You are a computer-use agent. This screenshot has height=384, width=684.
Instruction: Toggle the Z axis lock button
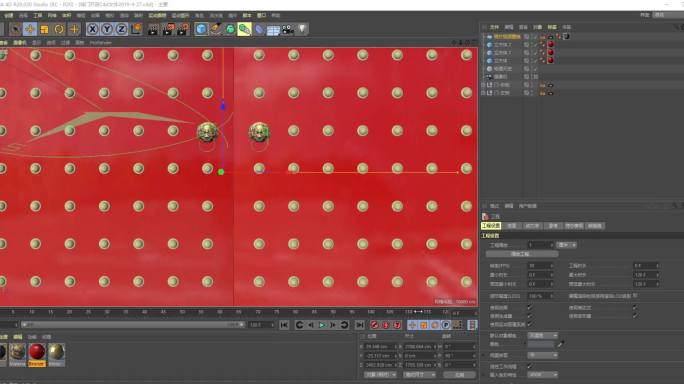(x=121, y=29)
